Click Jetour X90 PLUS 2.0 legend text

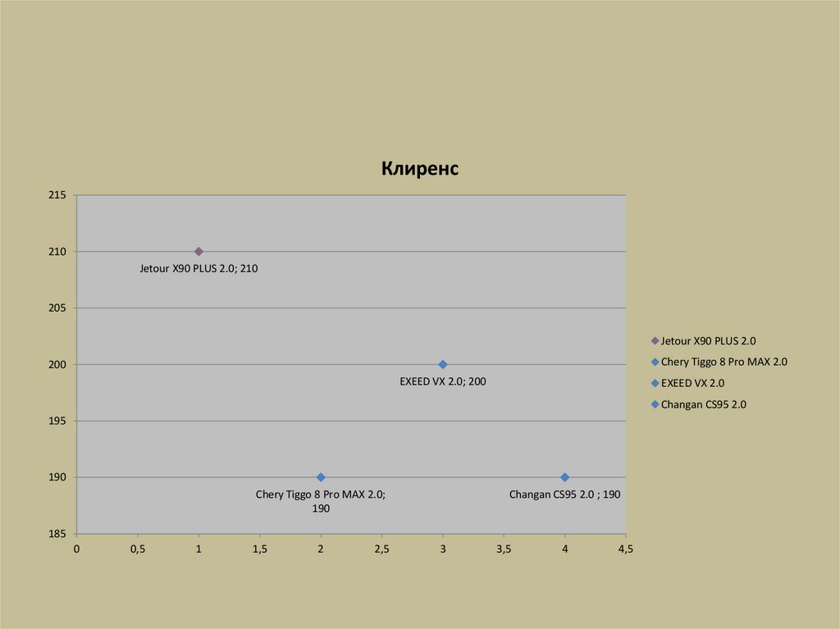708,341
